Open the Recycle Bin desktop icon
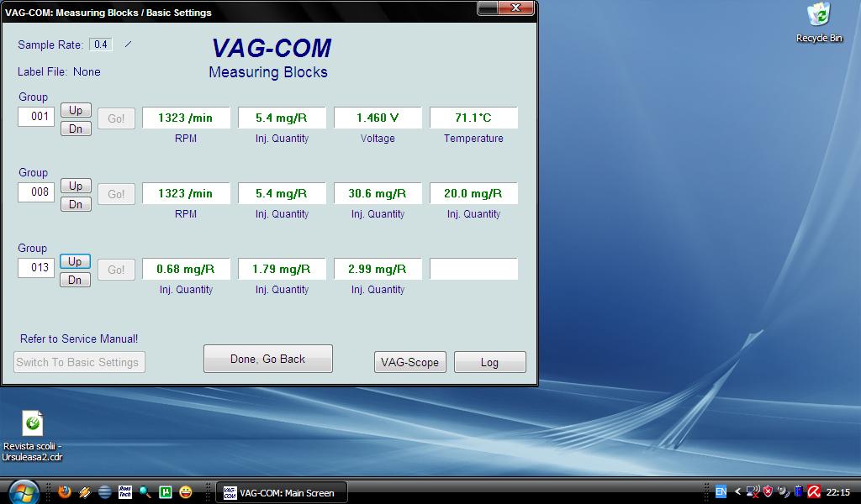The image size is (861, 504). 819,23
